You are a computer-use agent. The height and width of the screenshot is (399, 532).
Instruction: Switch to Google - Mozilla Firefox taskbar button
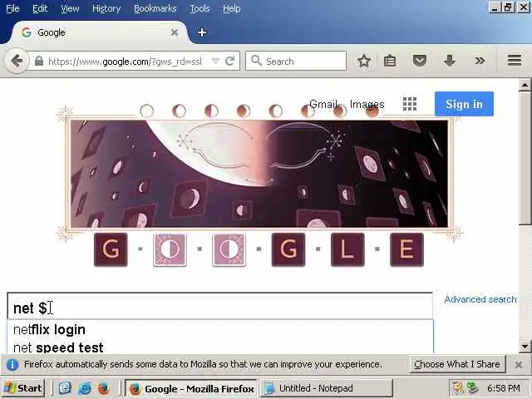[191, 388]
